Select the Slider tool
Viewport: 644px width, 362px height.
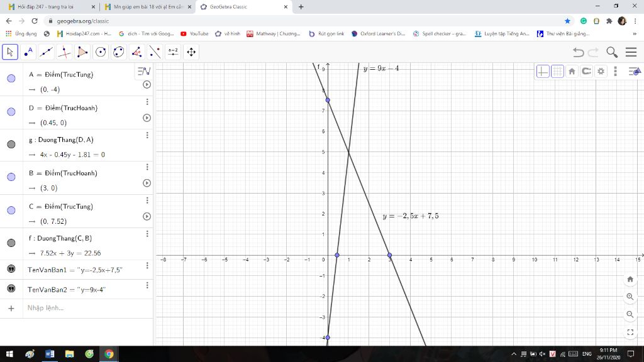tap(174, 52)
